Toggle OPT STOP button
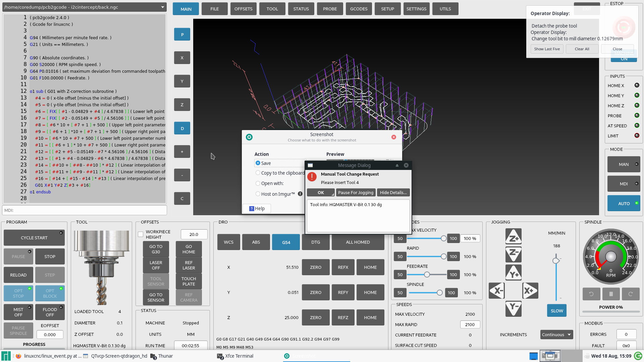The width and height of the screenshot is (644, 362). click(18, 293)
